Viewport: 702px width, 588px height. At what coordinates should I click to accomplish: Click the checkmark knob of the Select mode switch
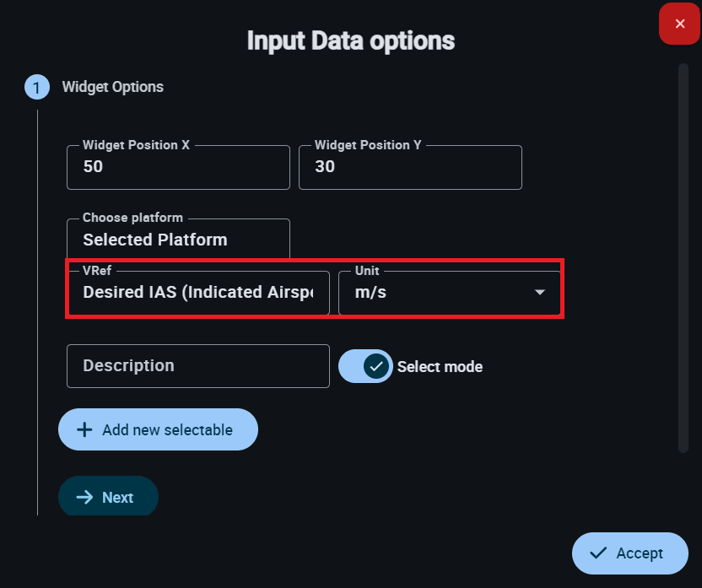point(376,366)
